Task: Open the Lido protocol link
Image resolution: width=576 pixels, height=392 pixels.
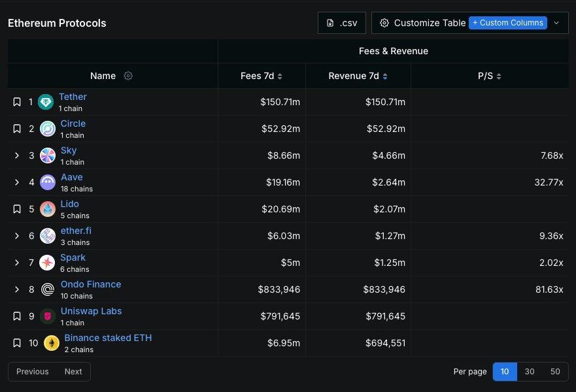Action: (x=70, y=204)
